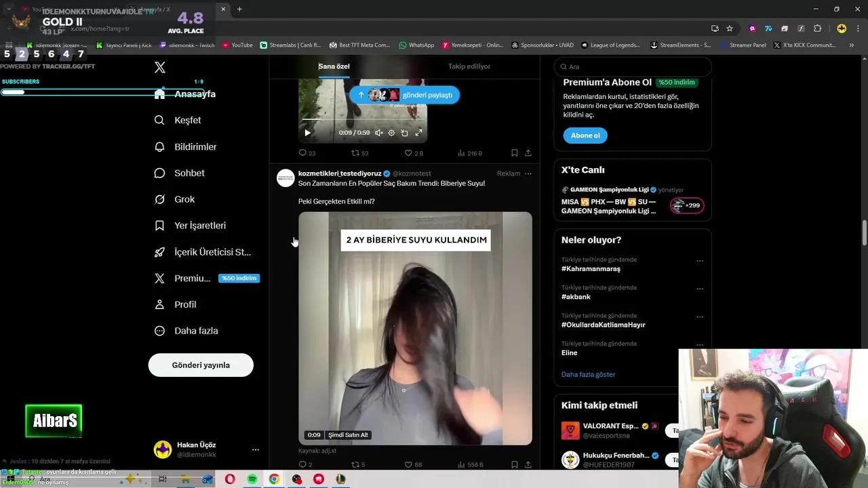Open the Grok sidebar icon
Screen dimensions: 868x488
click(159, 199)
